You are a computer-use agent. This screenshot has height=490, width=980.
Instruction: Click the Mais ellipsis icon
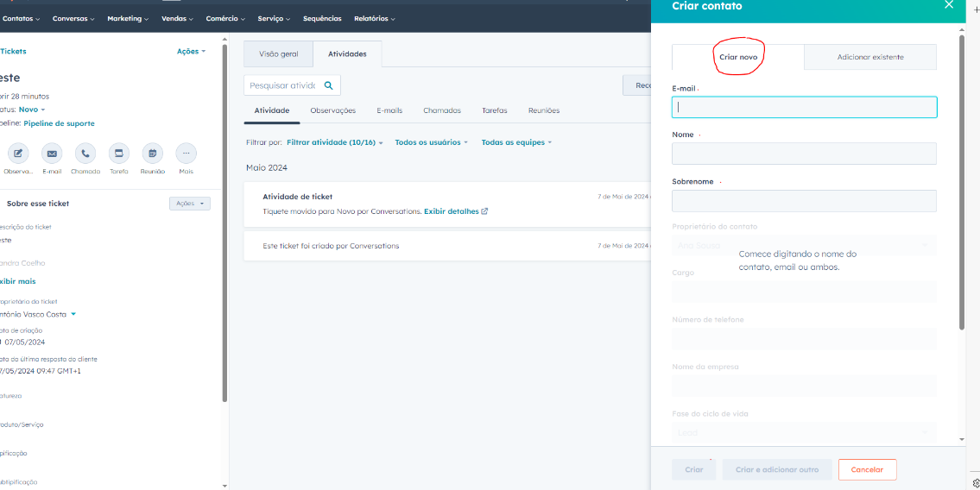point(186,154)
